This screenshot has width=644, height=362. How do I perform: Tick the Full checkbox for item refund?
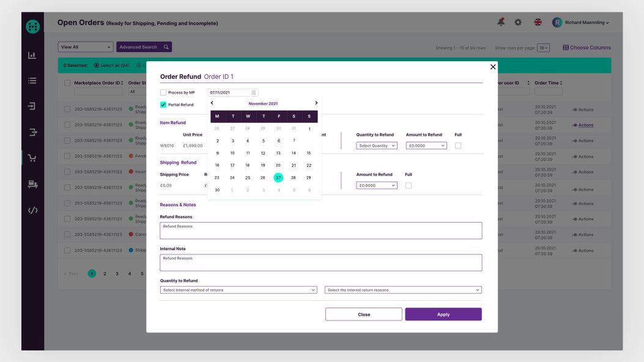click(x=458, y=146)
